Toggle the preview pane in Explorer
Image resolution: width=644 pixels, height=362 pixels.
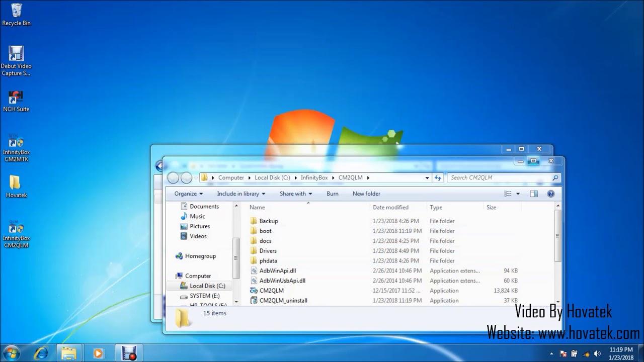[x=534, y=194]
